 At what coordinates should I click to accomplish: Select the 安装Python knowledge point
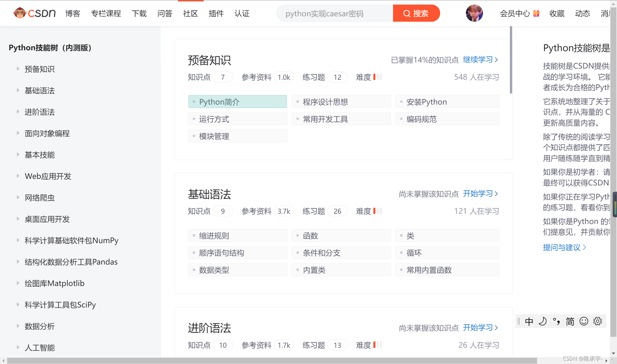(447, 102)
